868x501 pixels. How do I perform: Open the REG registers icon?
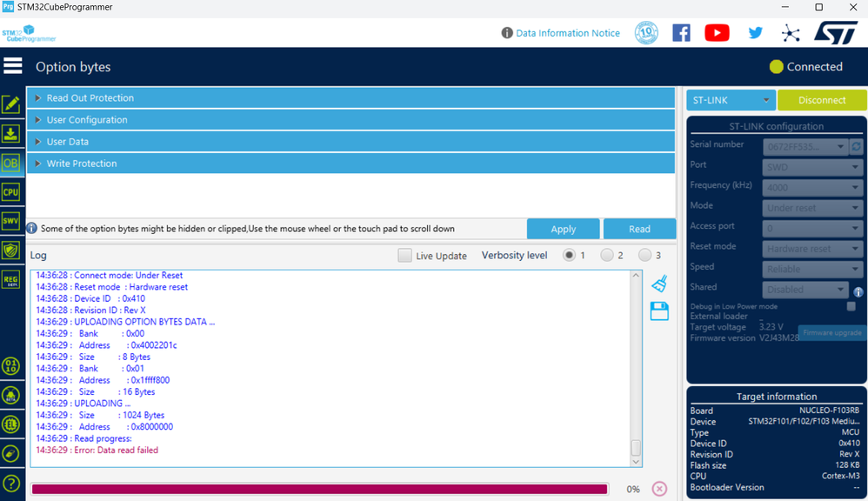[x=10, y=279]
